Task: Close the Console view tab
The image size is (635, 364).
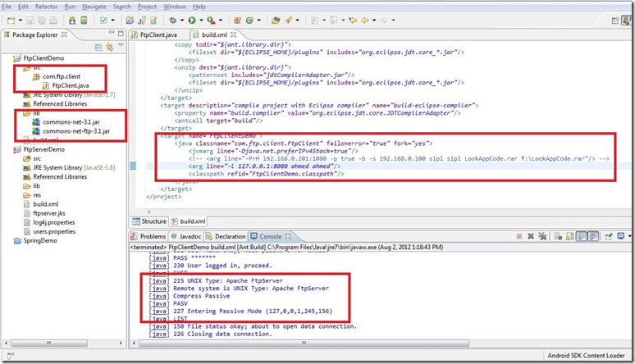Action: tap(288, 236)
